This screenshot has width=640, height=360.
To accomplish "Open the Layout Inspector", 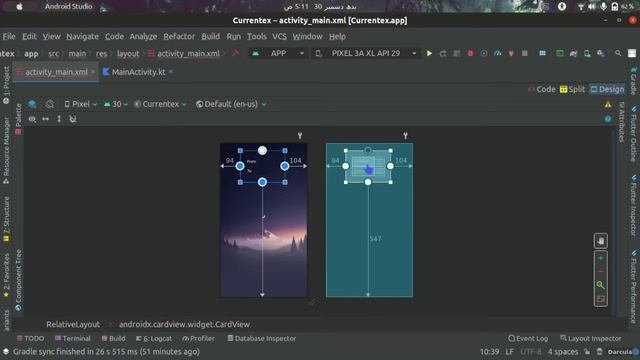I will click(x=591, y=338).
